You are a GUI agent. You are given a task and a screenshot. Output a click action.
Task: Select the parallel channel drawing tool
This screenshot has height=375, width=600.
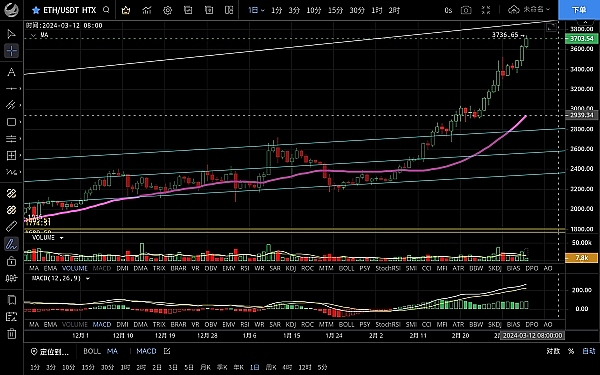[11, 105]
